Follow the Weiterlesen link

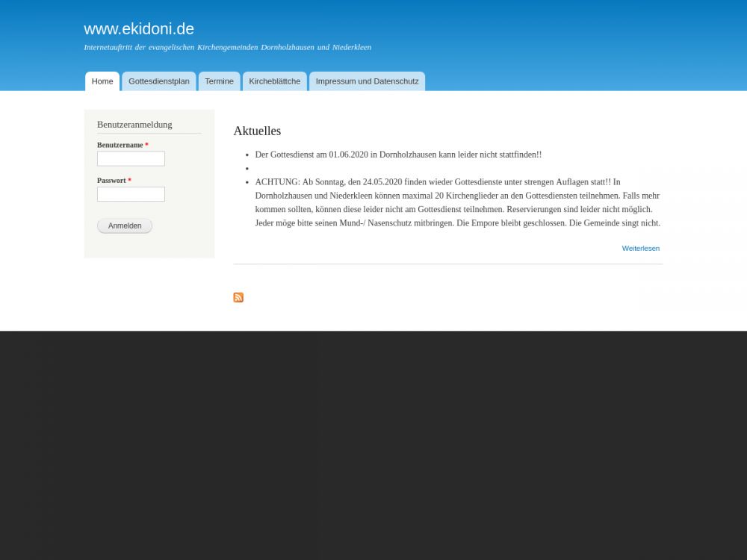(x=640, y=248)
